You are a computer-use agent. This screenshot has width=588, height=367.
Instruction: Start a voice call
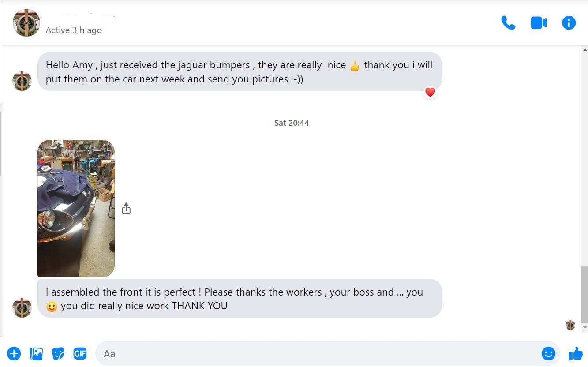pyautogui.click(x=508, y=23)
